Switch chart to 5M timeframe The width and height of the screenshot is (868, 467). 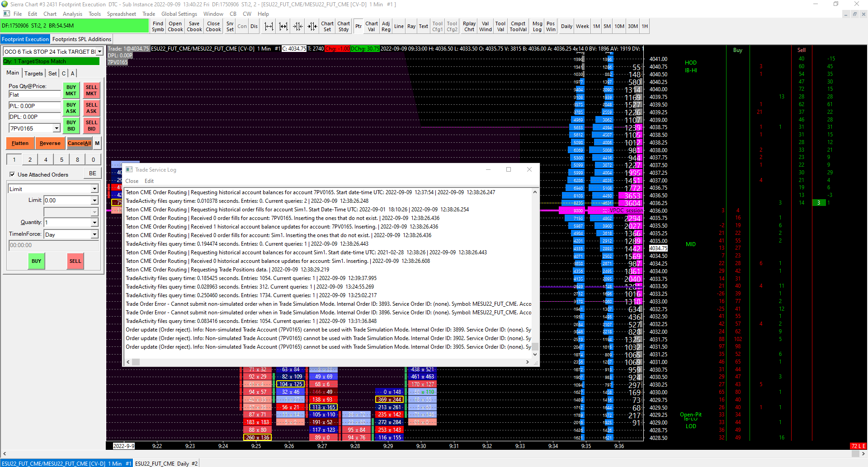[607, 26]
